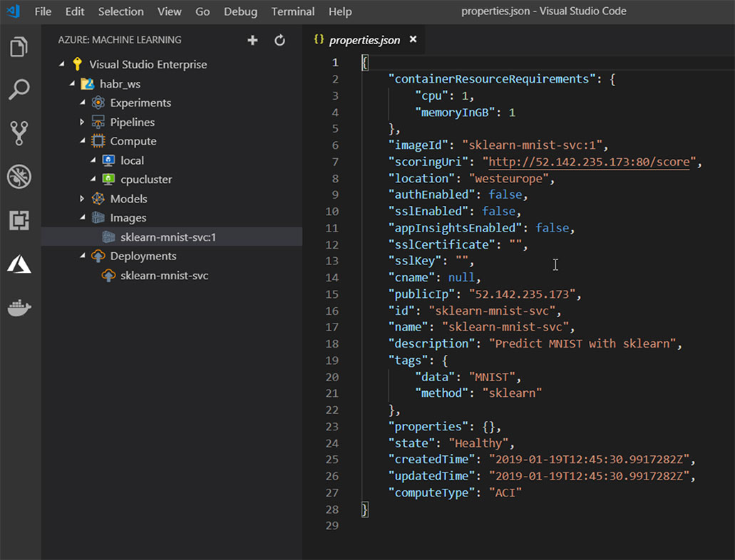The width and height of the screenshot is (735, 560).
Task: Expand the Models tree node
Action: 83,199
